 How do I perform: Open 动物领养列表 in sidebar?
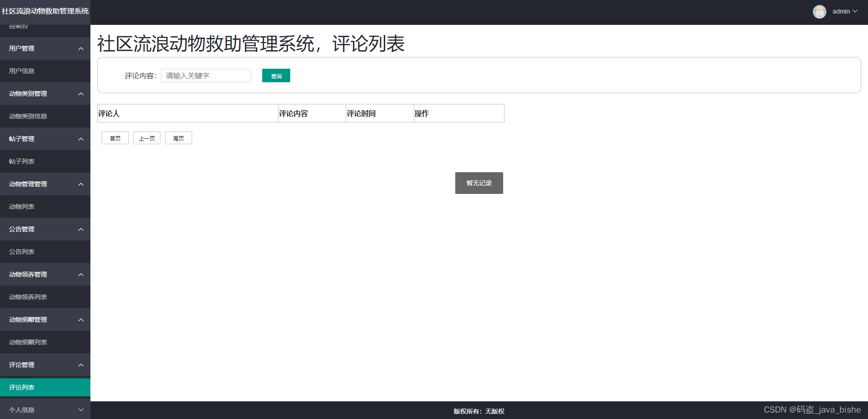pos(45,297)
